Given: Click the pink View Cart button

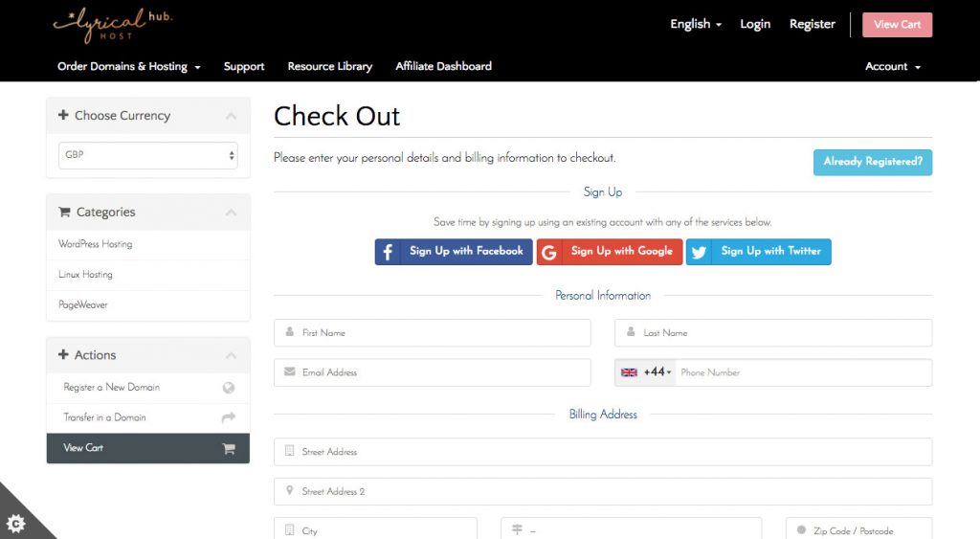Looking at the screenshot, I should (x=897, y=25).
